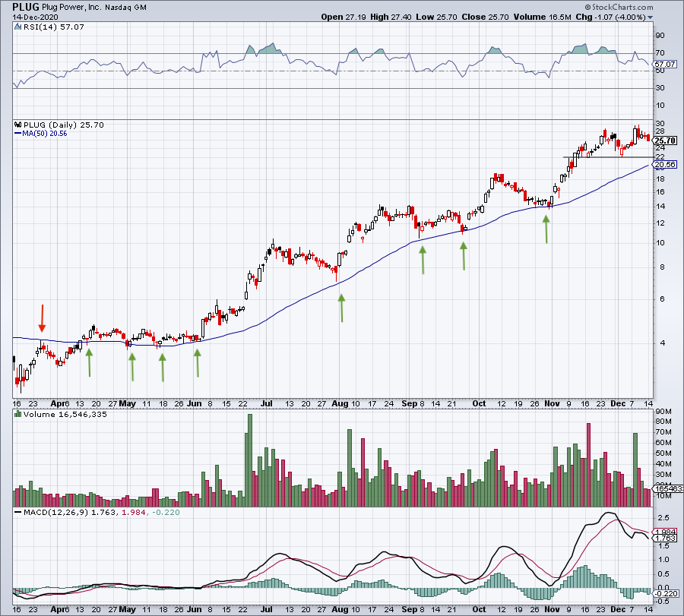684x616 pixels.
Task: Click the 90M label on the volume axis
Action: pyautogui.click(x=663, y=411)
